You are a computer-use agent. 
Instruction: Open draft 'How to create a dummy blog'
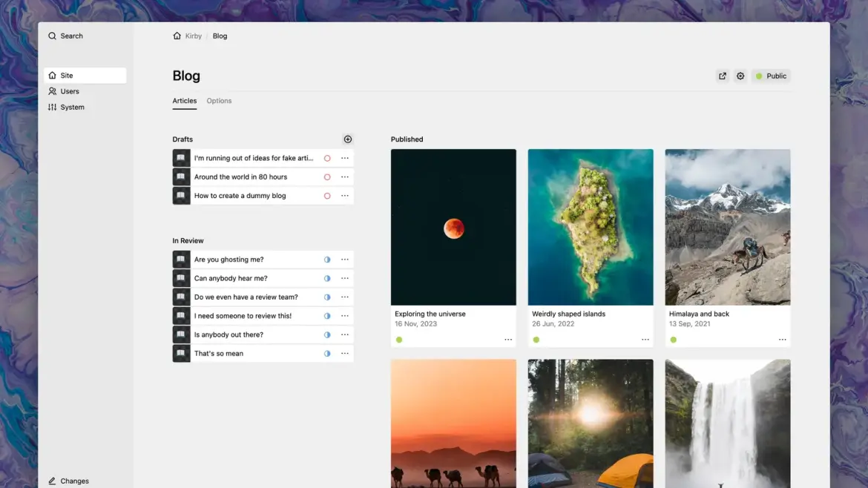240,196
